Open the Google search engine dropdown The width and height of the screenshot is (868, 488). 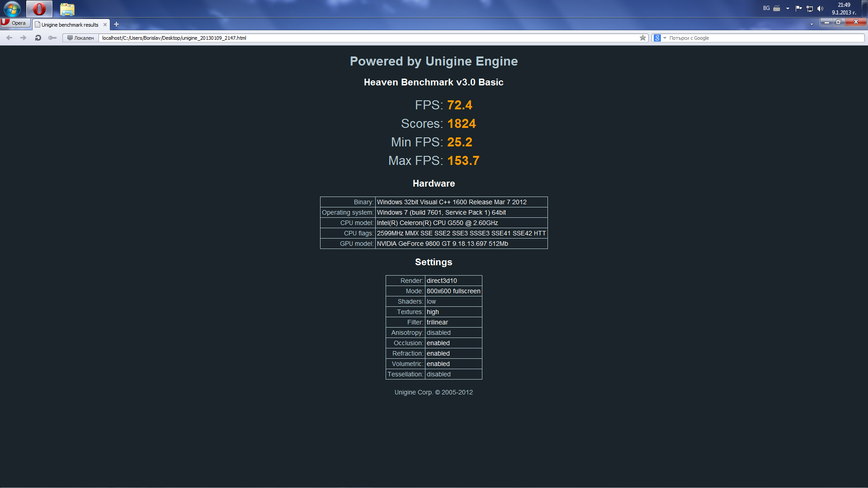tap(660, 38)
